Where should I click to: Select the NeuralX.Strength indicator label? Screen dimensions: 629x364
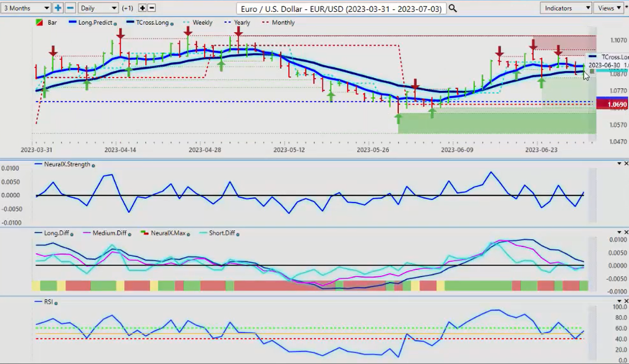pyautogui.click(x=67, y=164)
